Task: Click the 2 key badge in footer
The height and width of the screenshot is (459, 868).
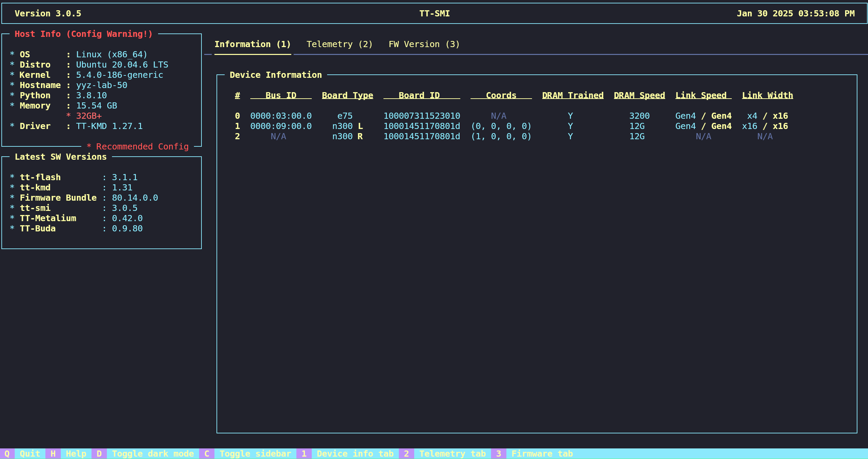Action: (x=406, y=454)
